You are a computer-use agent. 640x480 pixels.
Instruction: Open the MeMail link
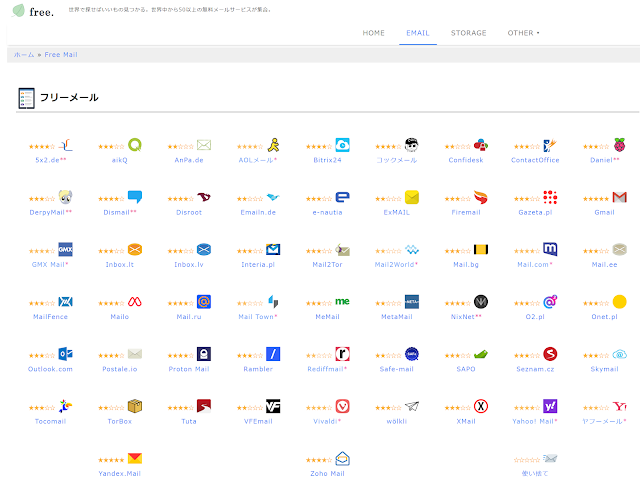click(327, 317)
